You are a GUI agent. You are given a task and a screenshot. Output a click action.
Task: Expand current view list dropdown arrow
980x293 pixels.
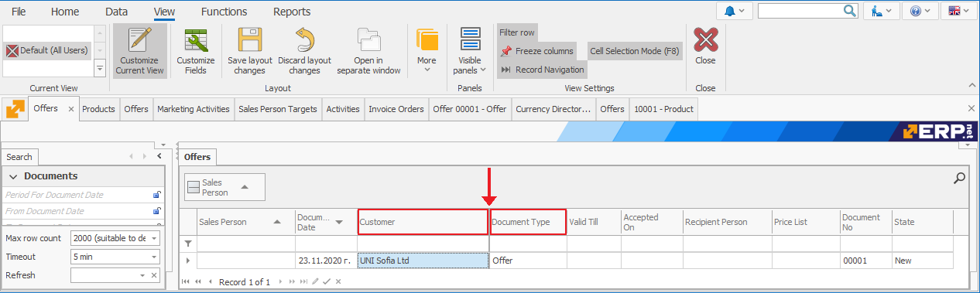tap(100, 69)
